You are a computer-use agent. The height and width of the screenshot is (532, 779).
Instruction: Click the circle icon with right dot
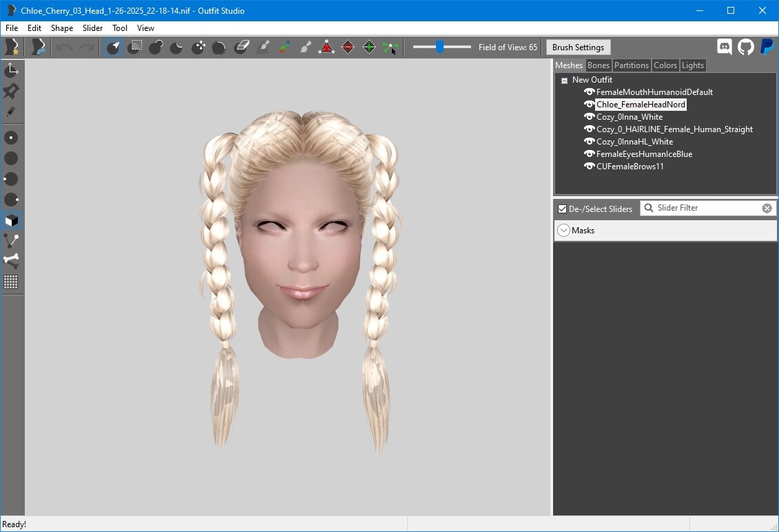(11, 200)
